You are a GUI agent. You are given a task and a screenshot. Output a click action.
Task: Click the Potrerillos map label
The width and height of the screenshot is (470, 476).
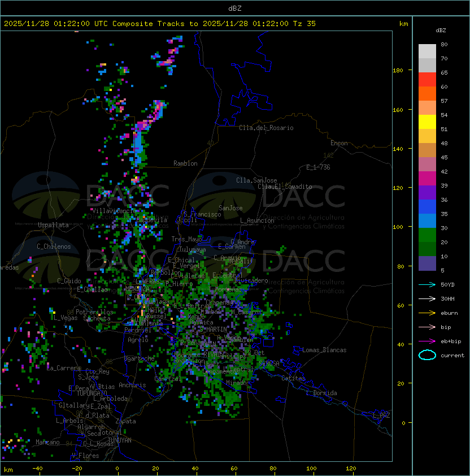point(94,312)
